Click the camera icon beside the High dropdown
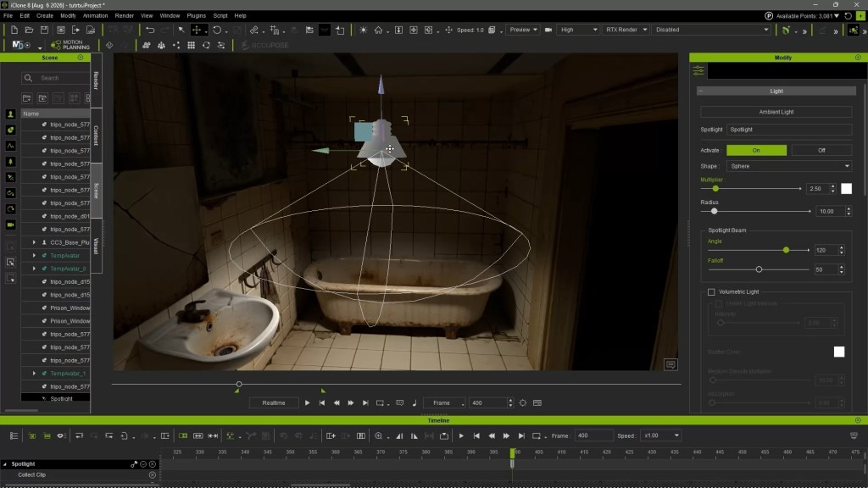Viewport: 868px width, 488px height. 548,30
